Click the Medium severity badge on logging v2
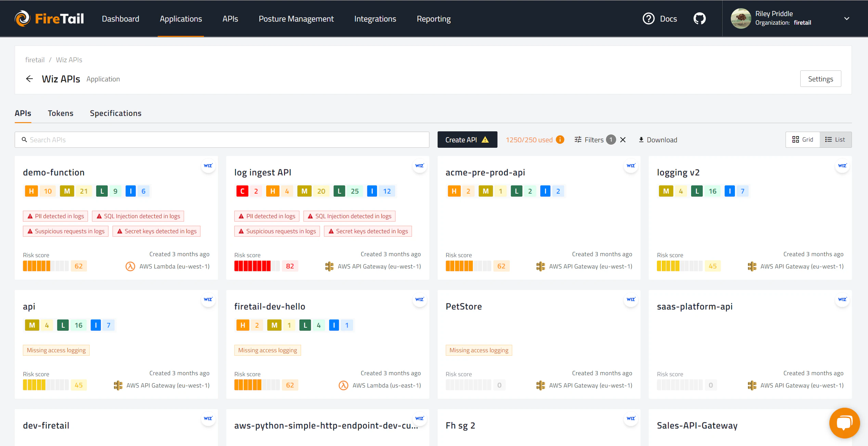This screenshot has width=868, height=446. click(x=666, y=191)
